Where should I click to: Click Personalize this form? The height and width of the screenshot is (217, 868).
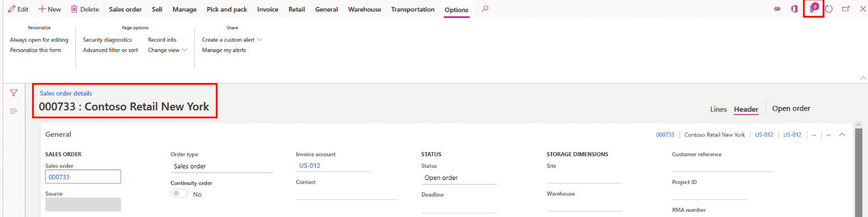click(35, 50)
